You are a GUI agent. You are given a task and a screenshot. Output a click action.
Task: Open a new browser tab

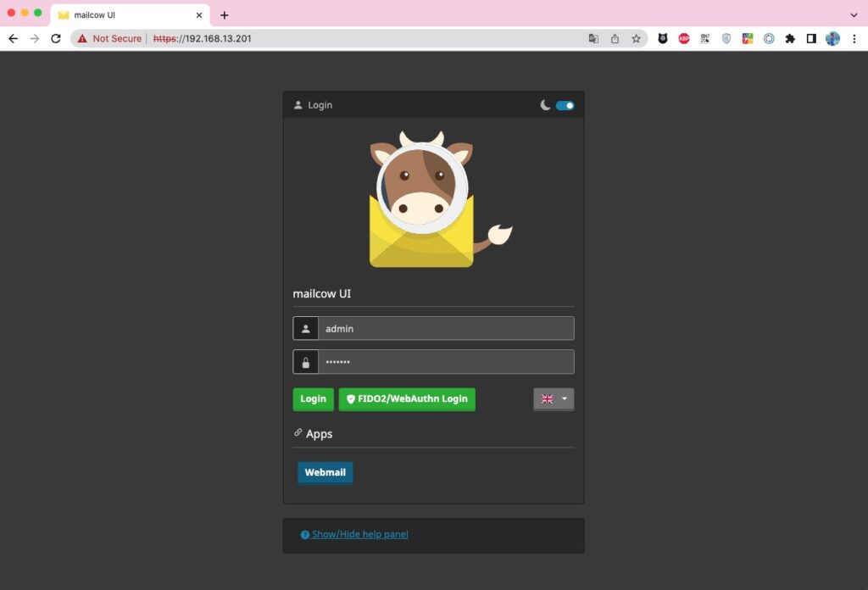point(224,15)
